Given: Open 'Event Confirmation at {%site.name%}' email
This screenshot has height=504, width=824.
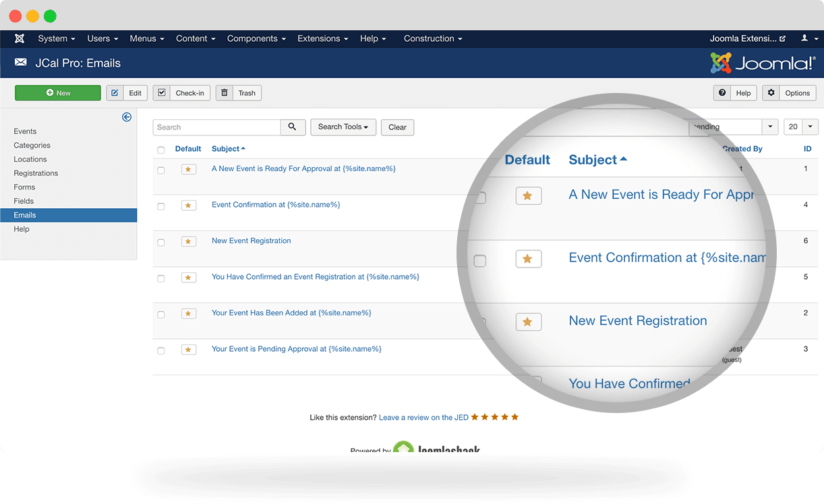Looking at the screenshot, I should (x=276, y=204).
